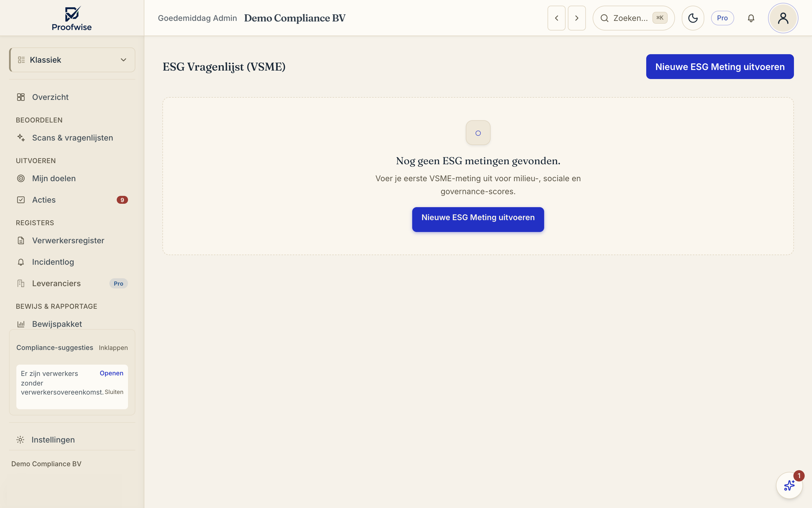Click the Verwerkersregister document icon
Screen dimensions: 812x508
point(21,240)
